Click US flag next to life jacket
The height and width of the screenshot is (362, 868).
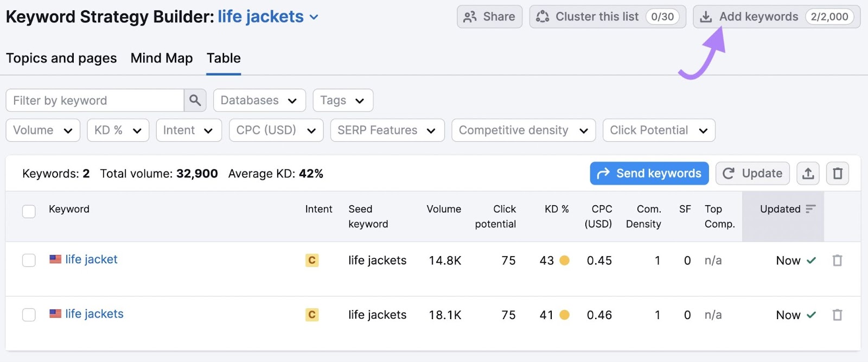click(55, 259)
